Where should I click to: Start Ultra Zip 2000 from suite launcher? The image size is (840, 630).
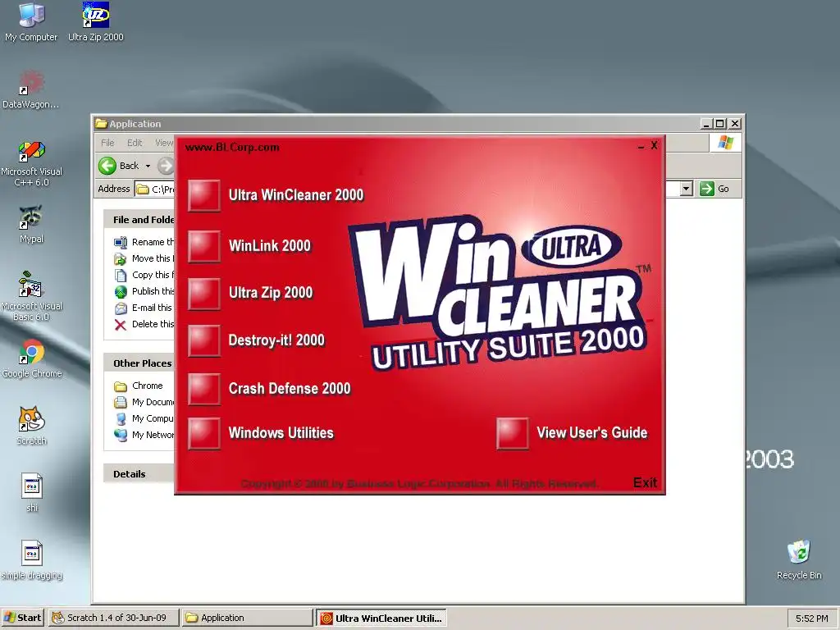(204, 294)
